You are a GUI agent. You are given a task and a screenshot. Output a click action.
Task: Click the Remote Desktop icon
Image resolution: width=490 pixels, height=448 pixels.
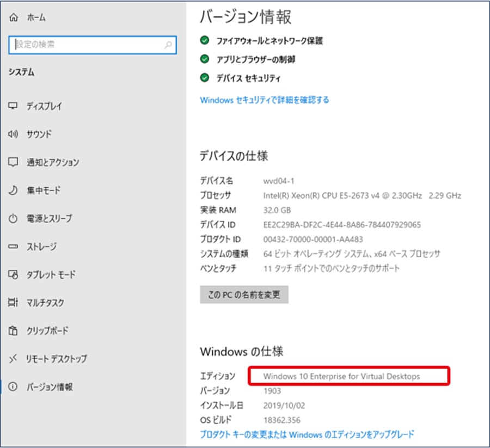point(13,359)
